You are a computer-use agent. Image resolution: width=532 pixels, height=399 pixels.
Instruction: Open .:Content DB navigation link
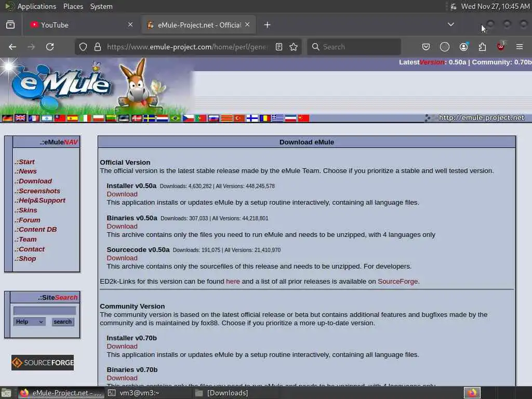pyautogui.click(x=36, y=230)
